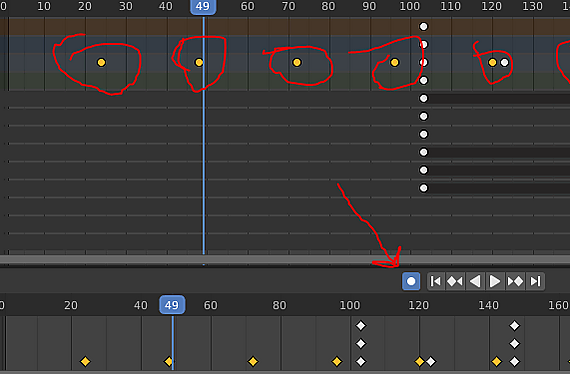Select the orange dope sheet keyframe at frame 120

(492, 63)
